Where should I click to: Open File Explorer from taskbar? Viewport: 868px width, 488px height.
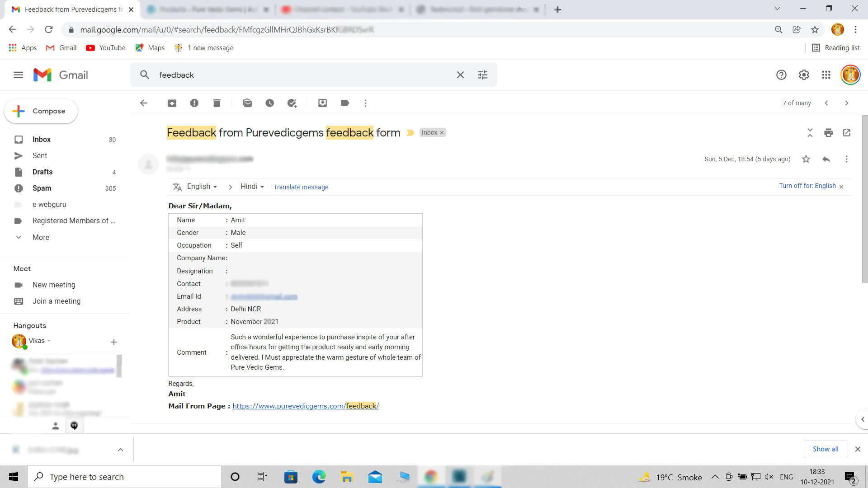point(347,477)
